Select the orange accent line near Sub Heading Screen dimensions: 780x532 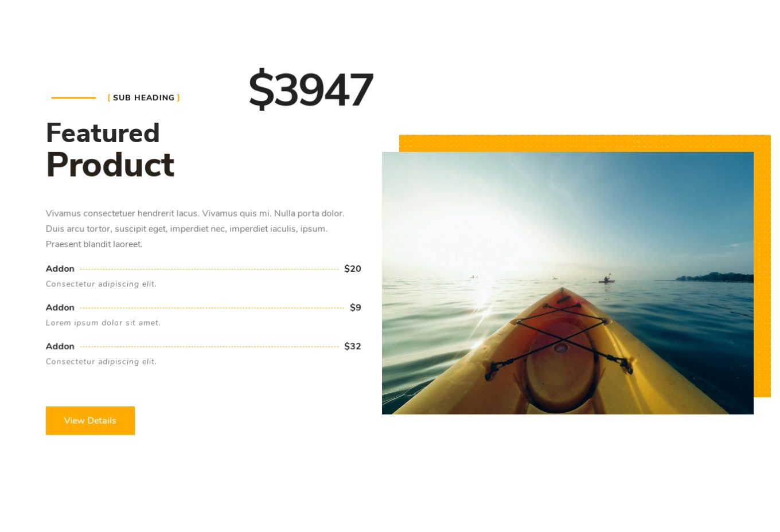pyautogui.click(x=73, y=97)
